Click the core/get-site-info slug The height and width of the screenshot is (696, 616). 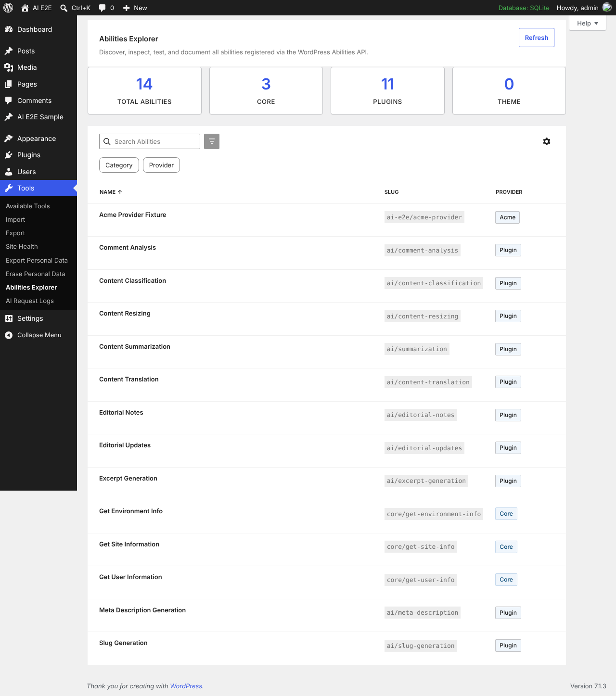(x=421, y=547)
